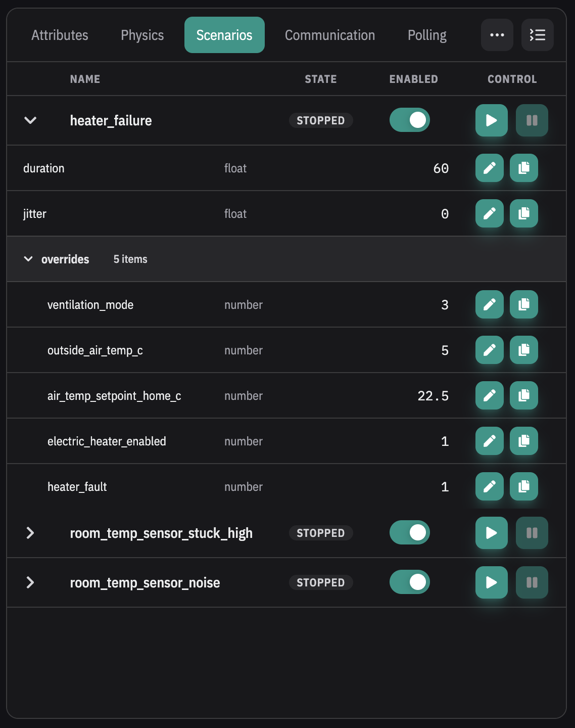
Task: Switch off room_temp_sensor_noise enabled toggle
Action: pyautogui.click(x=409, y=582)
